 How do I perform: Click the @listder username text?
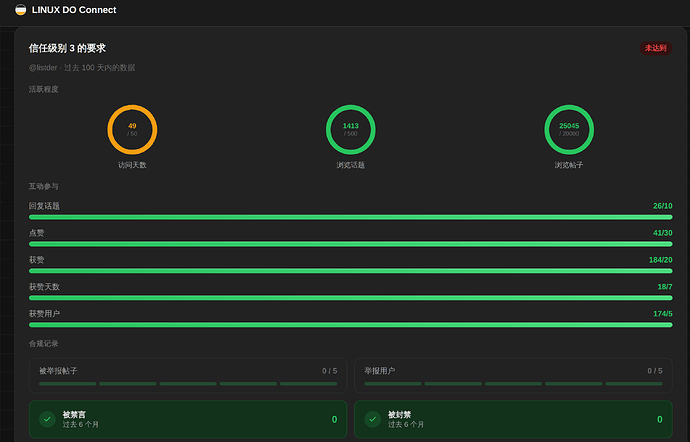click(43, 68)
